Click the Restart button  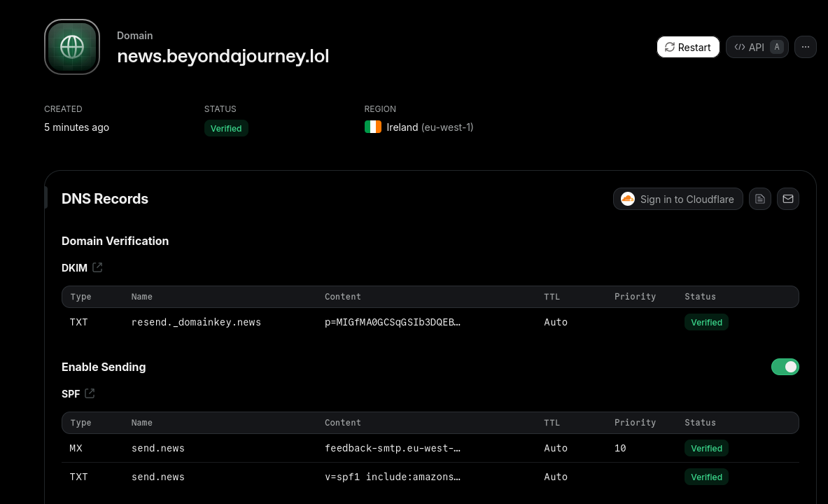point(688,47)
